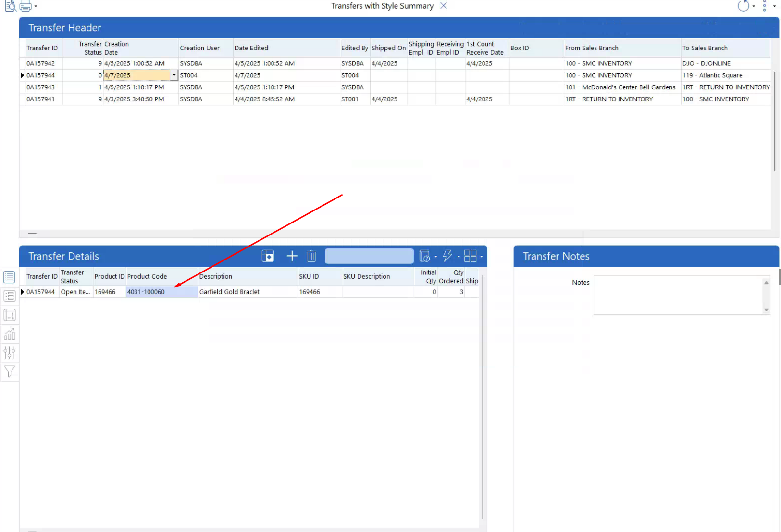Click the Notes scrollbar down arrow
Screen dimensions: 781x532
pos(766,310)
